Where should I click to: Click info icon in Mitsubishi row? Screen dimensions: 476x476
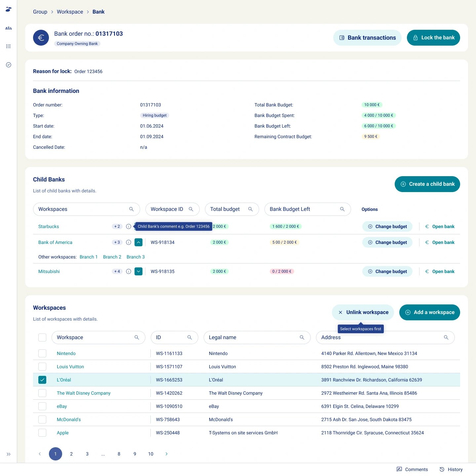point(129,271)
